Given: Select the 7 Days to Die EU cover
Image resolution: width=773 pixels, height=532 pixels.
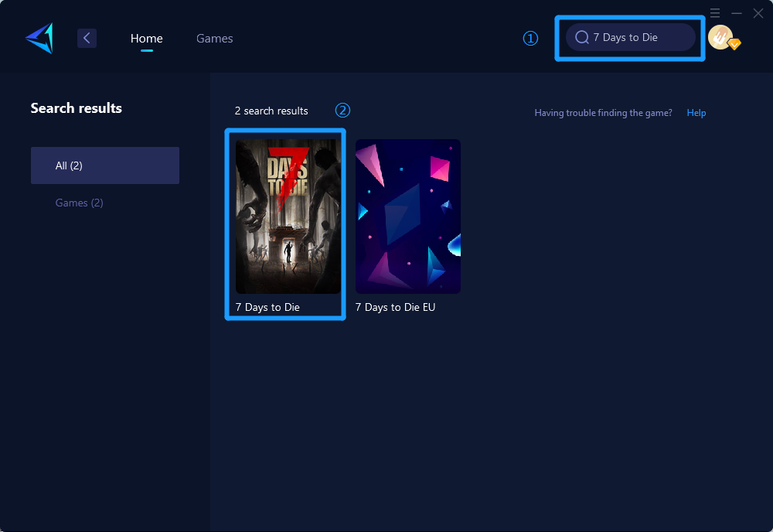Looking at the screenshot, I should (x=408, y=217).
